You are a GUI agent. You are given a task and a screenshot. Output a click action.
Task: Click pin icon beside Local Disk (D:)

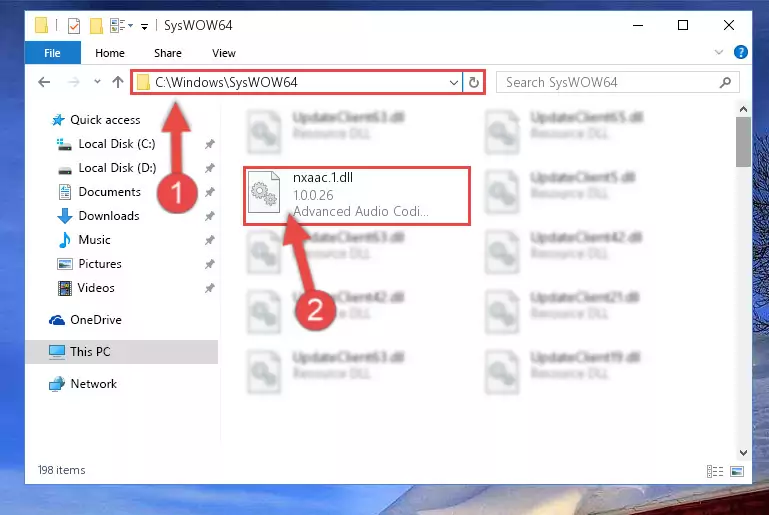tap(209, 168)
